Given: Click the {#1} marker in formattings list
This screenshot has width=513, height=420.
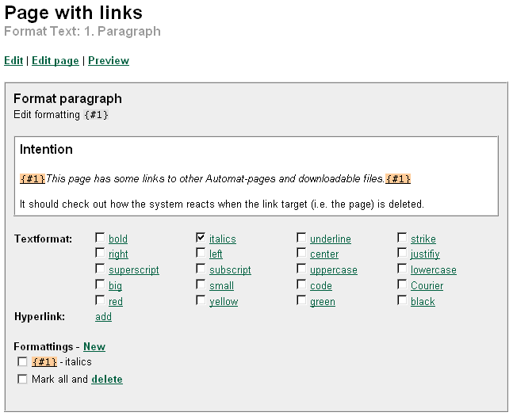Looking at the screenshot, I should tap(44, 361).
